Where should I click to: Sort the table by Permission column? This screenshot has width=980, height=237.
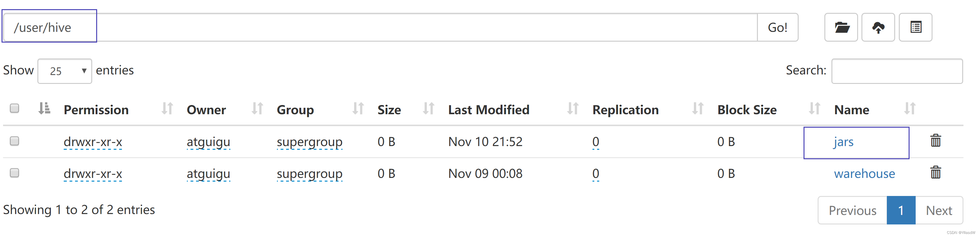click(x=96, y=110)
